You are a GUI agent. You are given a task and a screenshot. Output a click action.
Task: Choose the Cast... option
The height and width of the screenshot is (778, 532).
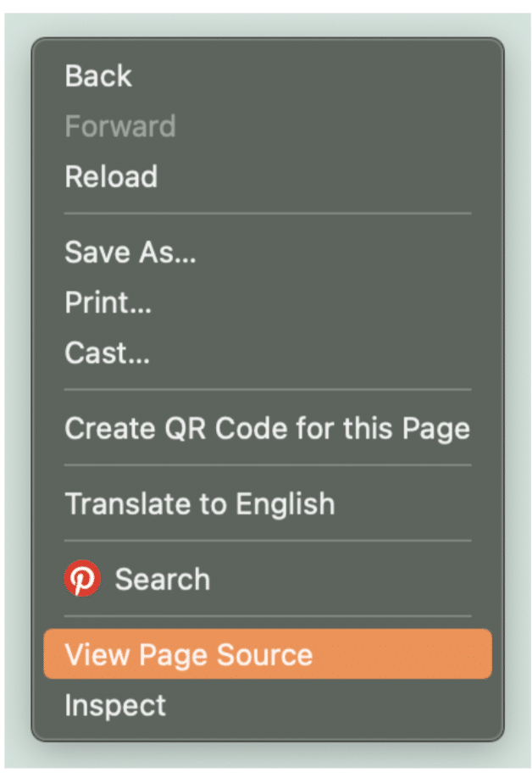108,353
